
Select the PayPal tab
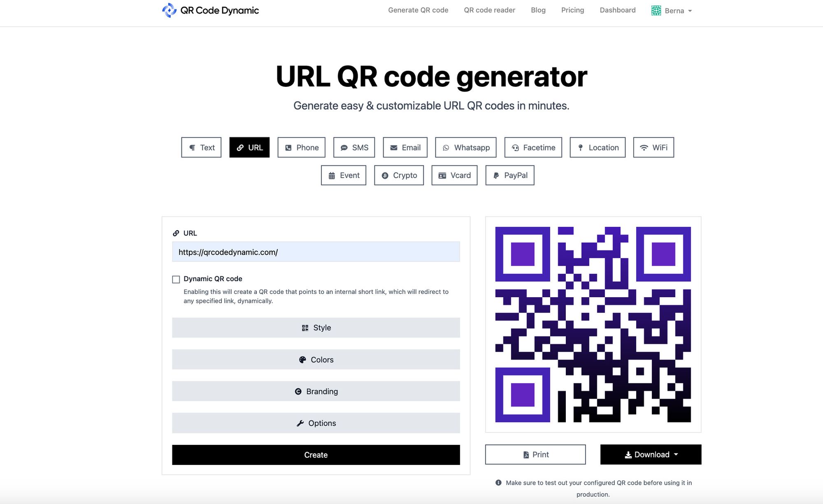pyautogui.click(x=510, y=175)
